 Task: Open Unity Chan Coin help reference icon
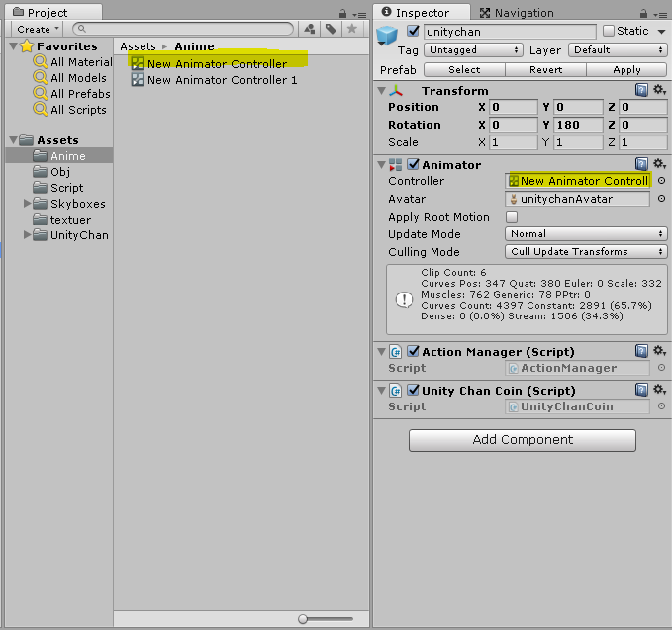pyautogui.click(x=641, y=390)
